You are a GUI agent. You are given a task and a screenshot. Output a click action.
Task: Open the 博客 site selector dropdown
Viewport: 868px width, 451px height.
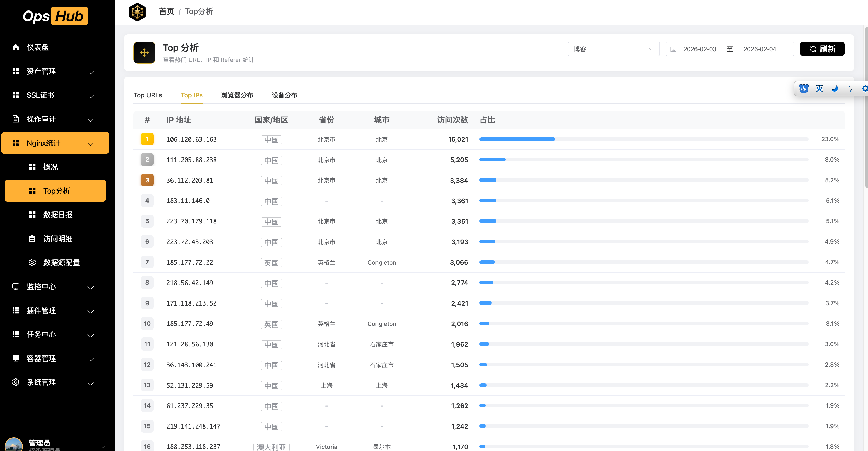[x=613, y=49]
